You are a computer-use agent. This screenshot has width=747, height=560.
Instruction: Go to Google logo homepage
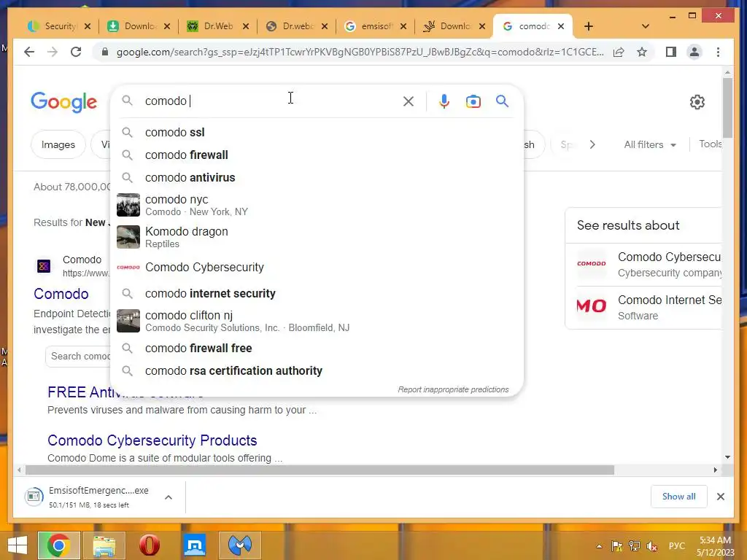[x=64, y=102]
